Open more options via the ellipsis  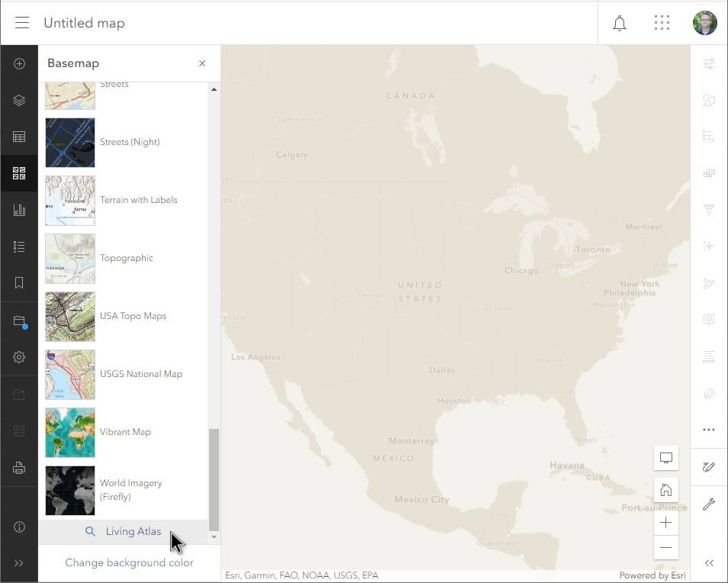(x=709, y=430)
